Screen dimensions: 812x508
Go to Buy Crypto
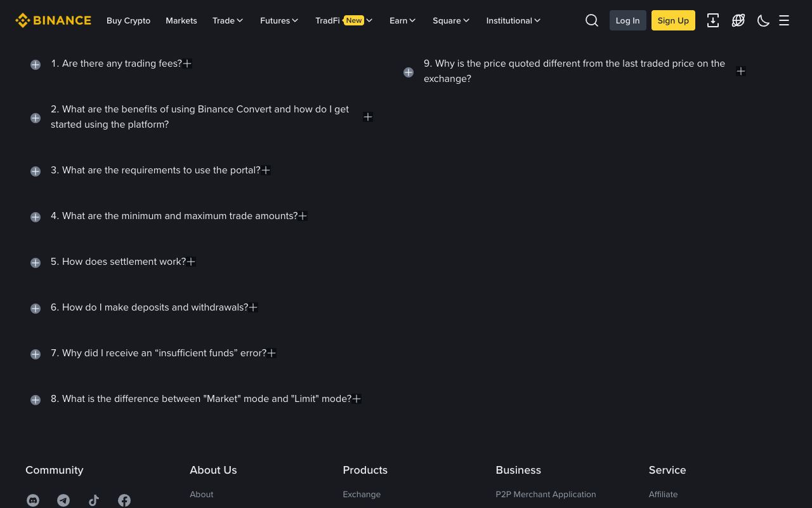tap(128, 20)
